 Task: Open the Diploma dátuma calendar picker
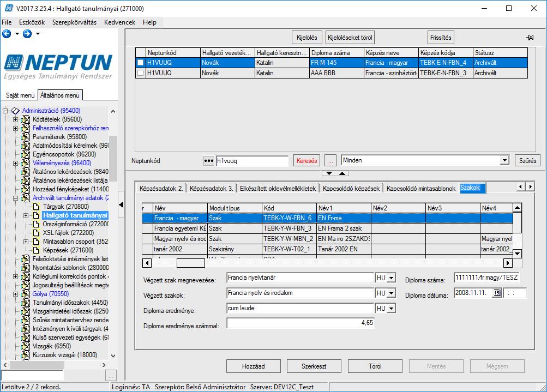tap(497, 293)
